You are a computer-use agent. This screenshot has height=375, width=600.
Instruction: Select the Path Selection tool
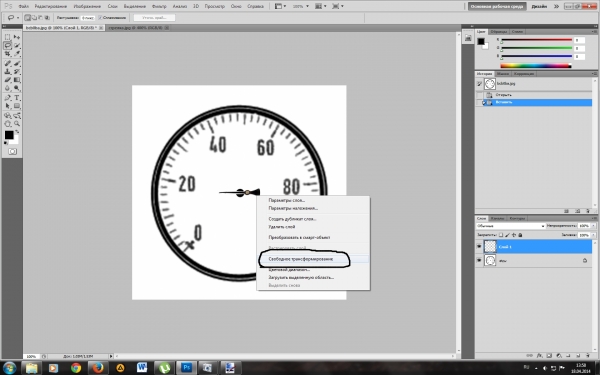click(x=7, y=106)
